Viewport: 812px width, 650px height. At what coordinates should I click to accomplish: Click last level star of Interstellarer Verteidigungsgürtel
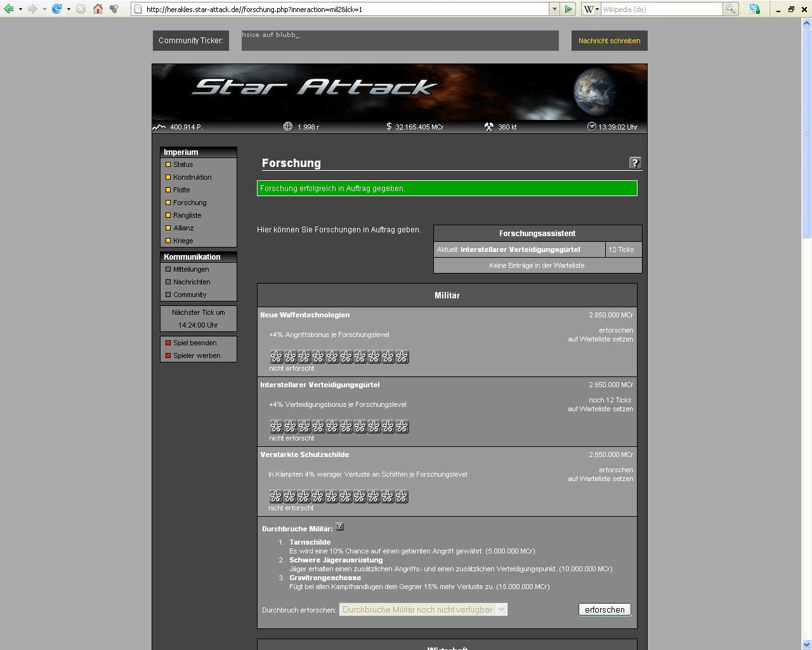[402, 427]
